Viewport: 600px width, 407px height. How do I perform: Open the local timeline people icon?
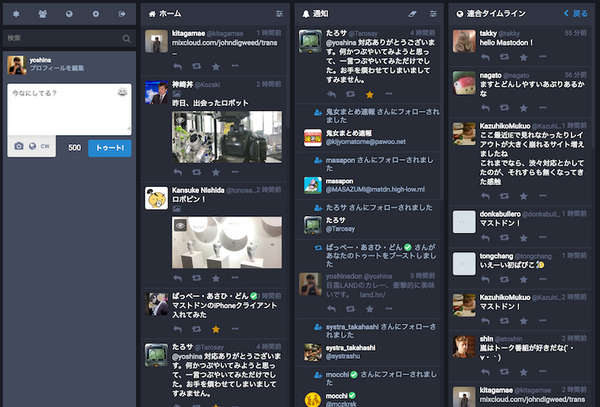click(x=42, y=14)
